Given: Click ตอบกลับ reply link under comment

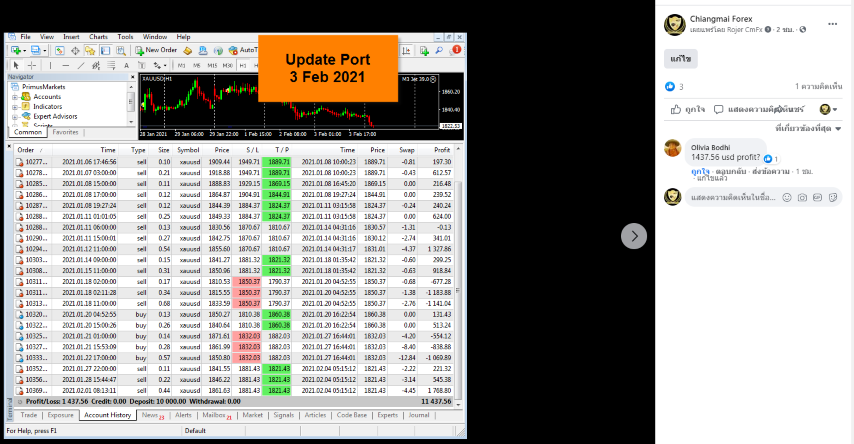Looking at the screenshot, I should [731, 171].
